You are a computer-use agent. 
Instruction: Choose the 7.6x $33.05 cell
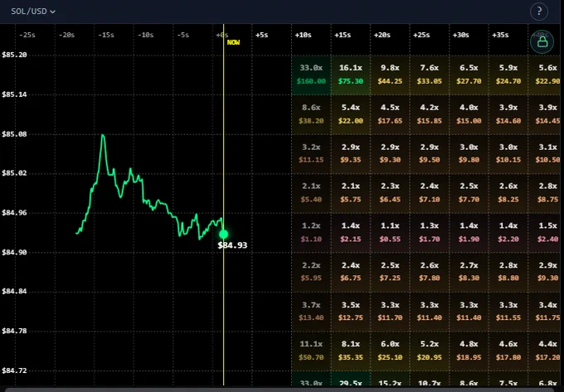click(430, 75)
